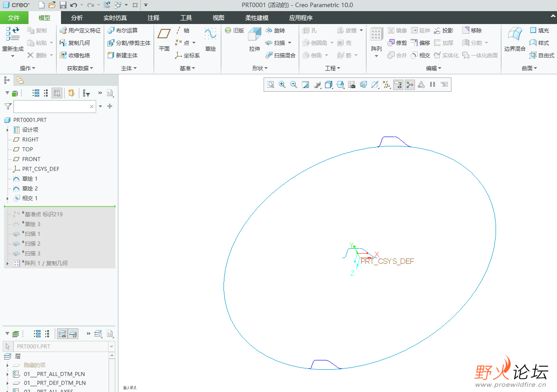Toggle datum display filters in graphics toolbar
Image resolution: width=557 pixels, height=392 pixels.
click(387, 85)
